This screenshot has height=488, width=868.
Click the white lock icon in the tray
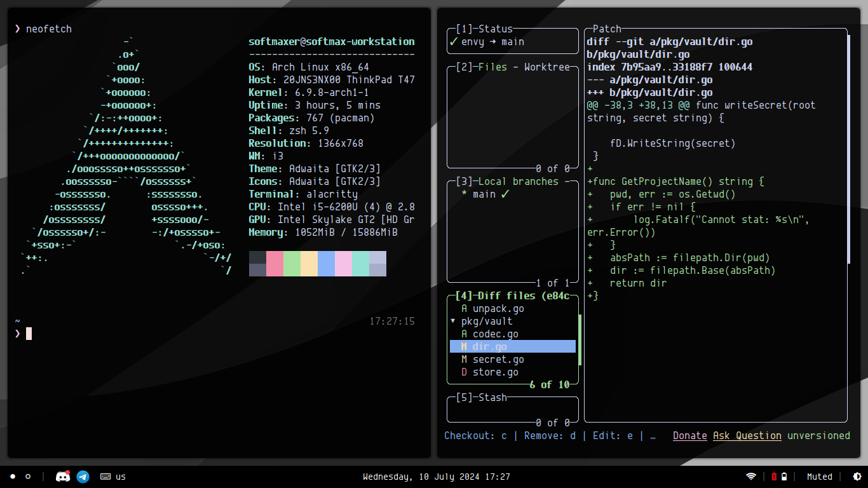[784, 477]
